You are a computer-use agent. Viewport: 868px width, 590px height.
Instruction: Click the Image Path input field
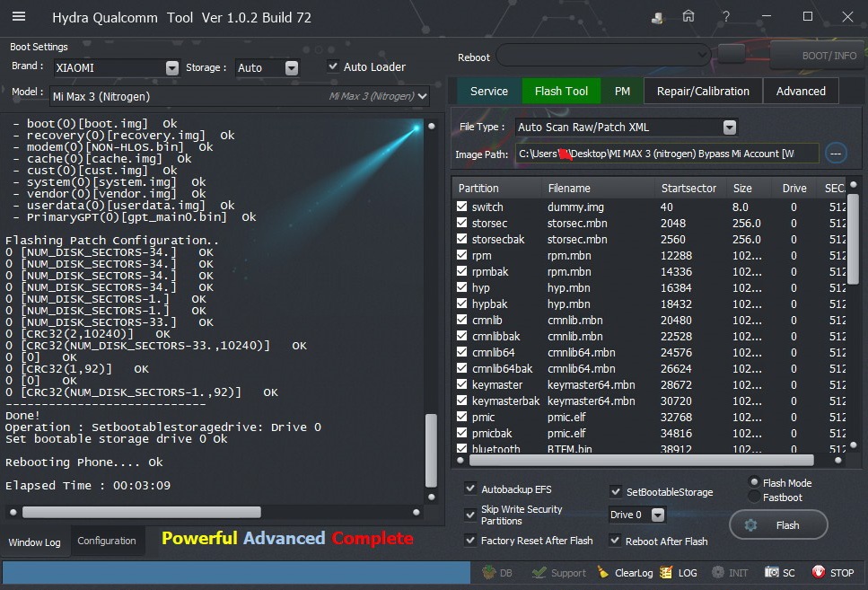[x=667, y=154]
